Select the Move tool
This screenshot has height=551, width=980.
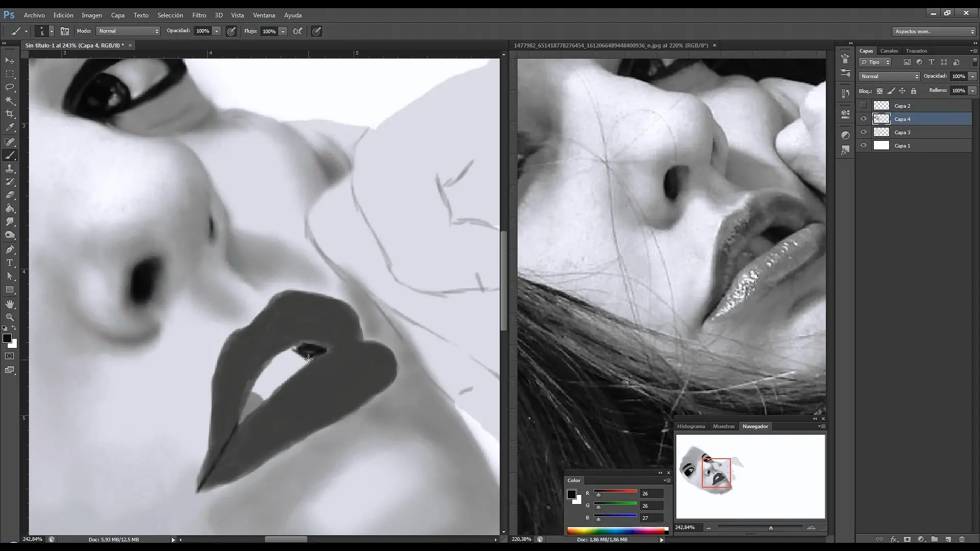tap(10, 61)
